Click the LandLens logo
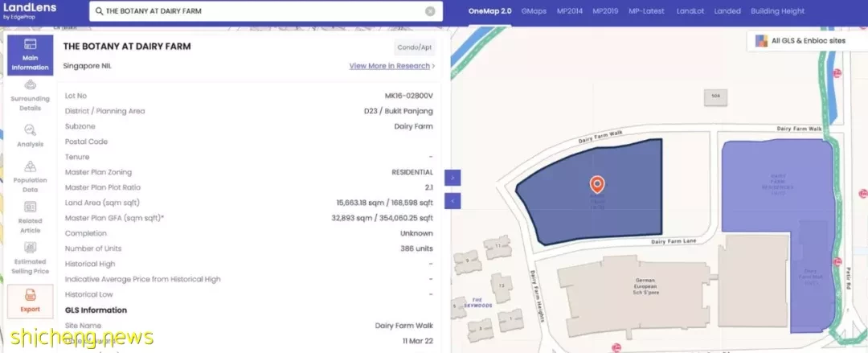 pos(30,10)
